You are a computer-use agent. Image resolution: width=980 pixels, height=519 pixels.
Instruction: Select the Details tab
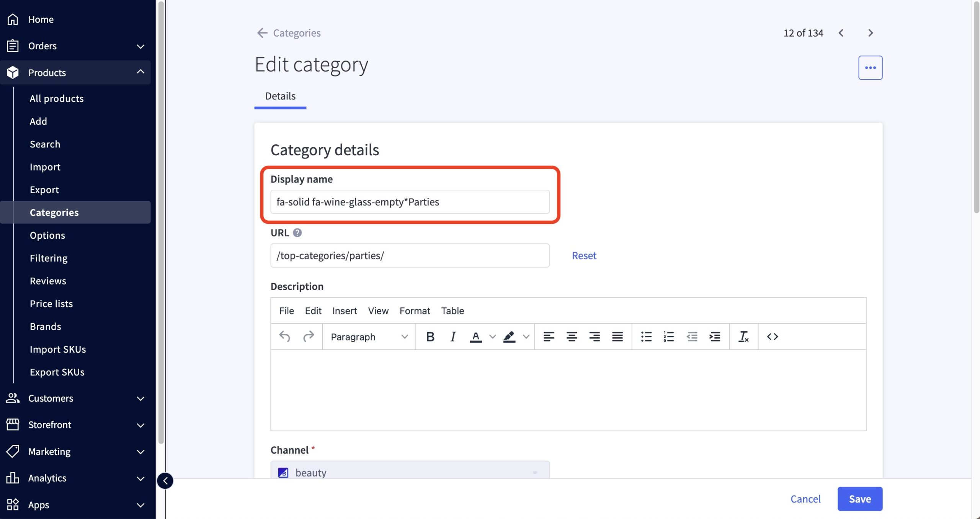pyautogui.click(x=280, y=96)
